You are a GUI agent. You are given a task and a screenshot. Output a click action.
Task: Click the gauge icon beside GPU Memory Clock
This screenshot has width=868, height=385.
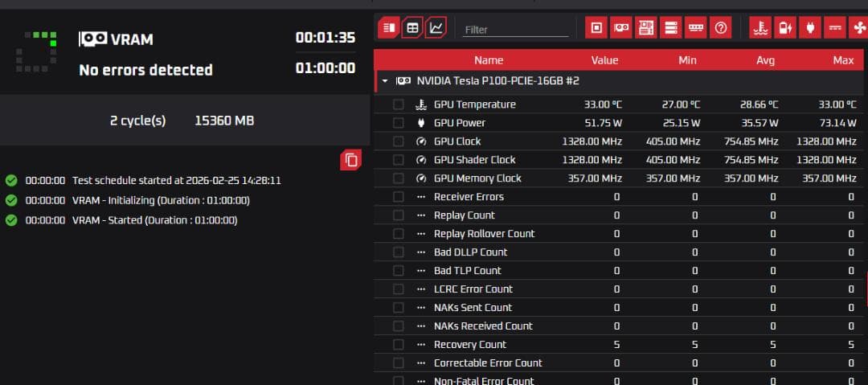(421, 178)
